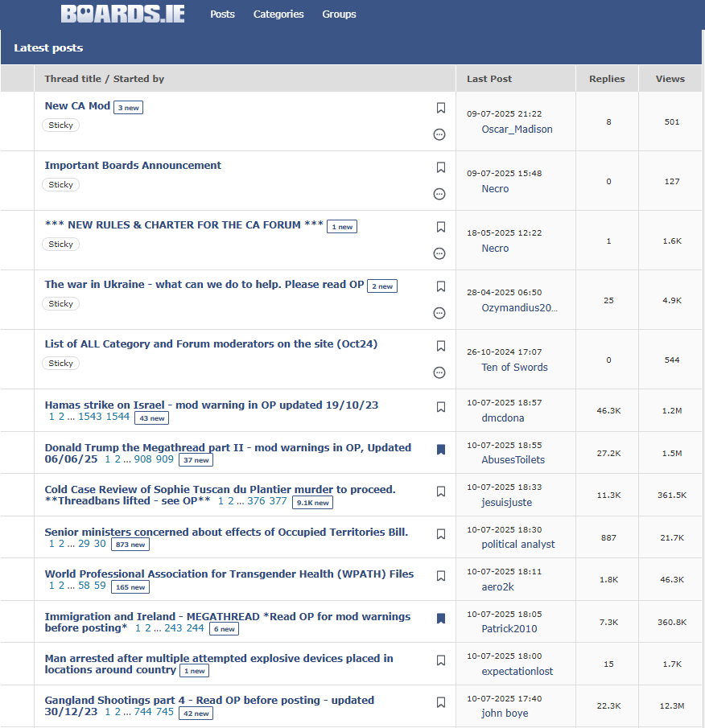Bookmark the Occupied Territories Bill thread

click(x=441, y=534)
